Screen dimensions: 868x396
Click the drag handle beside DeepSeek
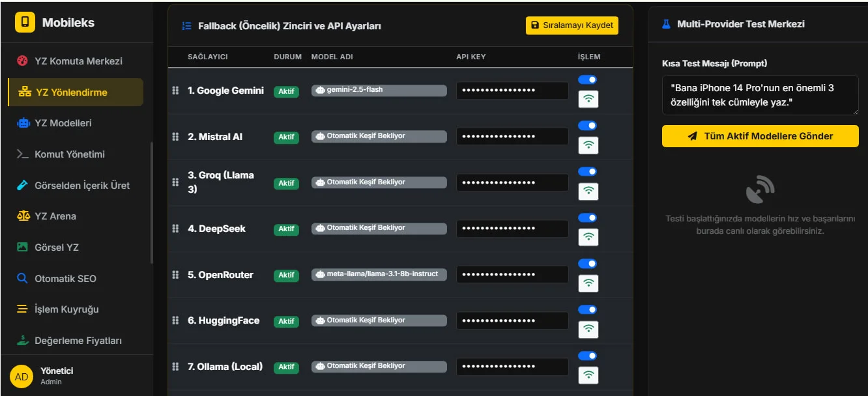coord(175,229)
